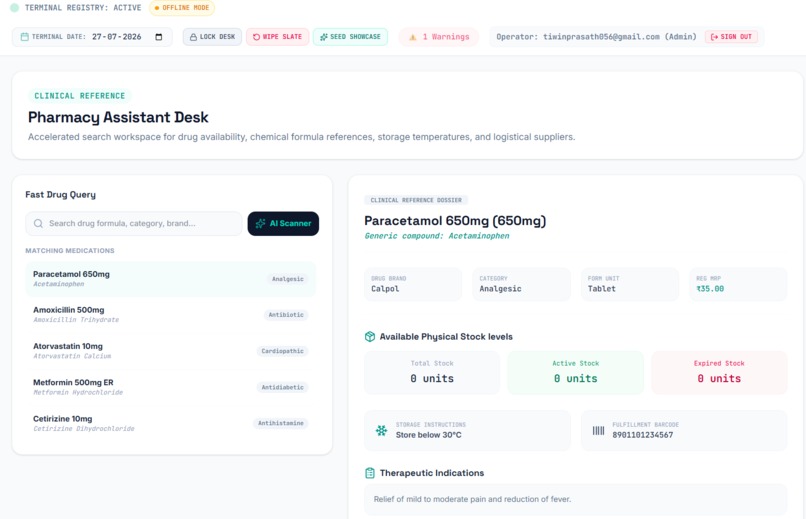
Task: Click the snowflake storage instructions icon
Action: tap(381, 431)
